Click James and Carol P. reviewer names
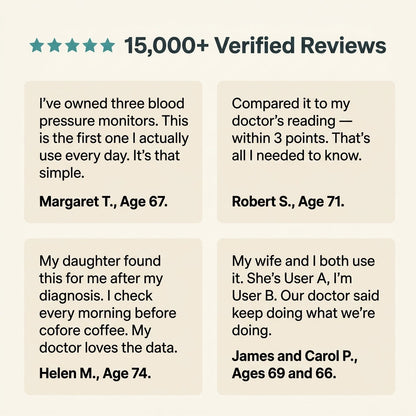Viewport: 416px width, 416px height. 295,356
